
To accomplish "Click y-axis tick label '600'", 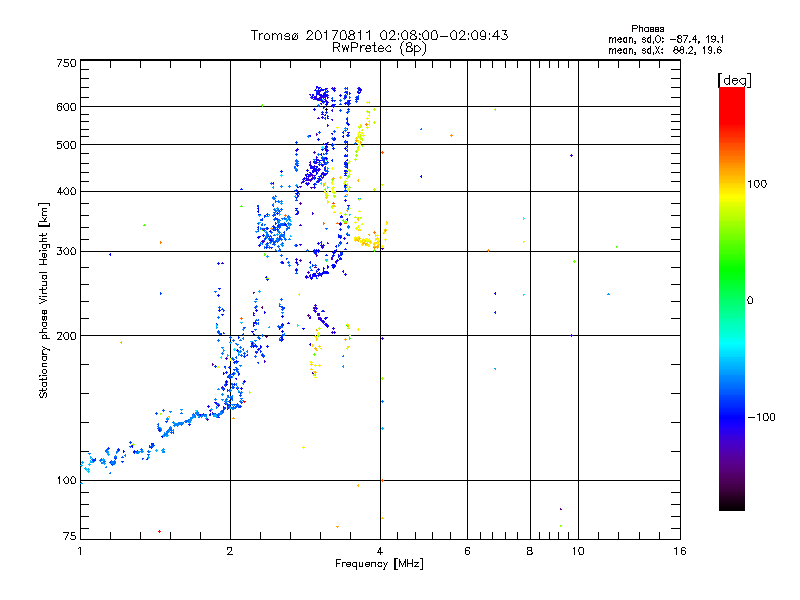I will 66,107.
